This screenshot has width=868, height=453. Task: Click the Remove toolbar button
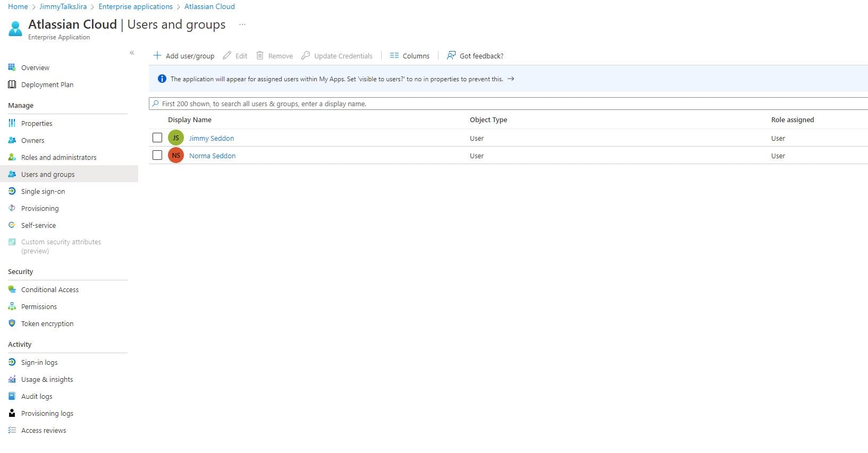pyautogui.click(x=275, y=56)
